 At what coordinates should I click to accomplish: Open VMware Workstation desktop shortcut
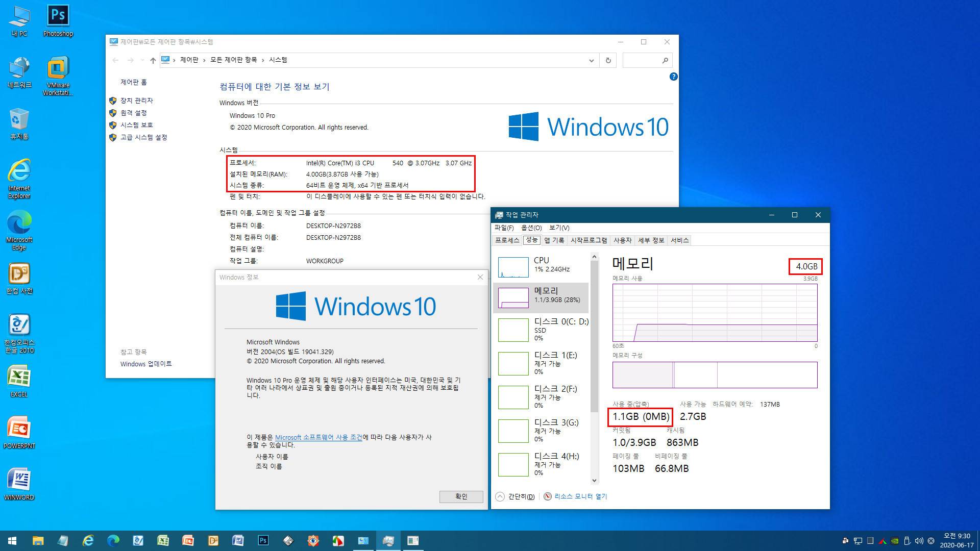[58, 76]
